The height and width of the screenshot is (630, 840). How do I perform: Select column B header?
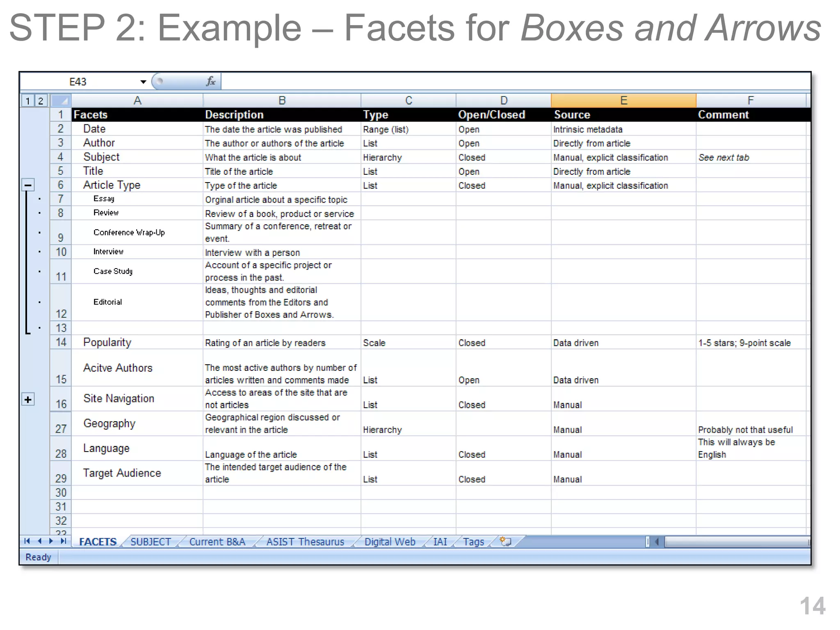pos(282,100)
